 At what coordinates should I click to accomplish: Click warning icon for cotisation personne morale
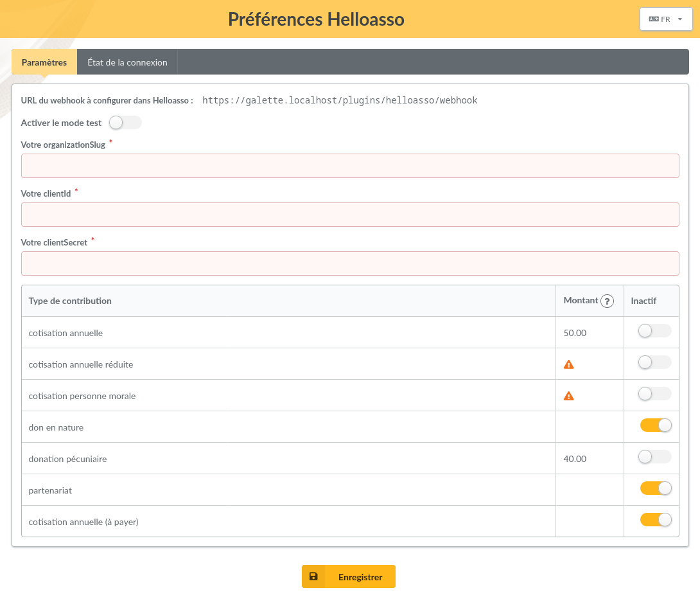568,396
